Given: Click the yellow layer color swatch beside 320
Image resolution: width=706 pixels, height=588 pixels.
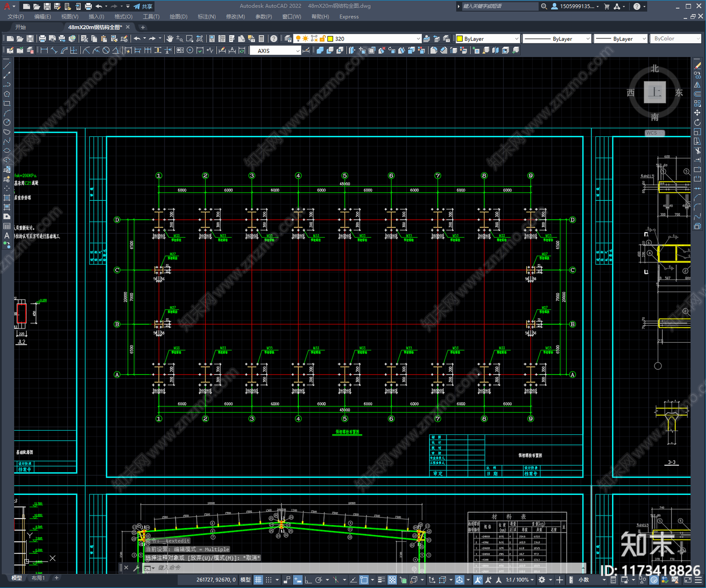Looking at the screenshot, I should (x=330, y=39).
